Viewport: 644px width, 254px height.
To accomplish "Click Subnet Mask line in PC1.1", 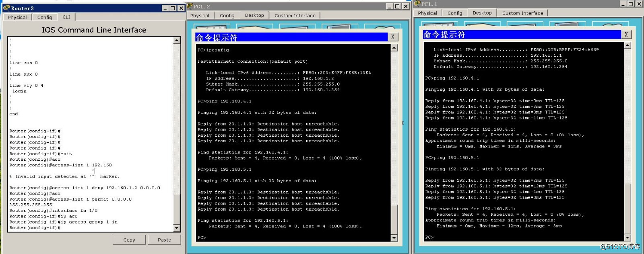I will [x=501, y=61].
